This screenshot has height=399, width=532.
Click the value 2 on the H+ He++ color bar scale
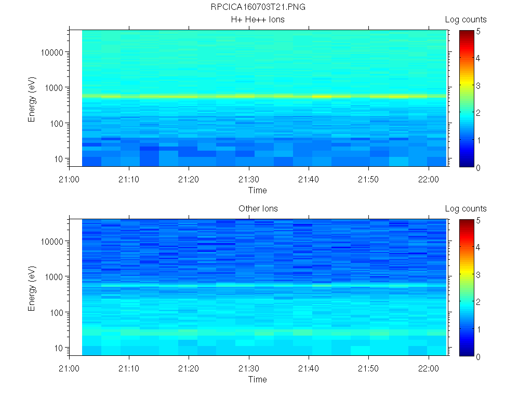point(478,113)
